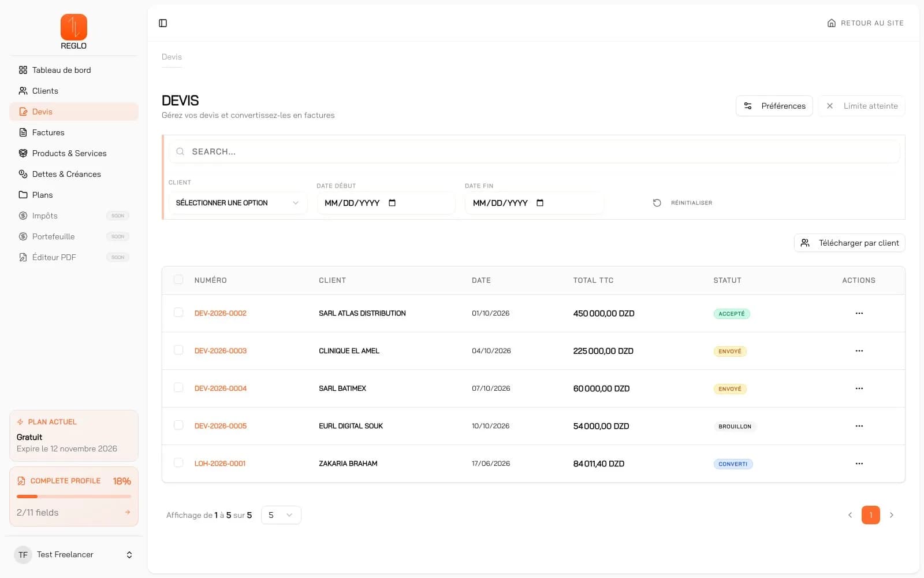Select page 1 pagination button
Screen dimensions: 924x578
pos(871,515)
